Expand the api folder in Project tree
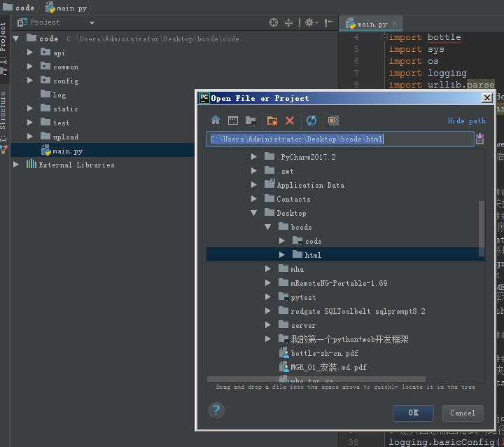This screenshot has width=504, height=447. 30,52
